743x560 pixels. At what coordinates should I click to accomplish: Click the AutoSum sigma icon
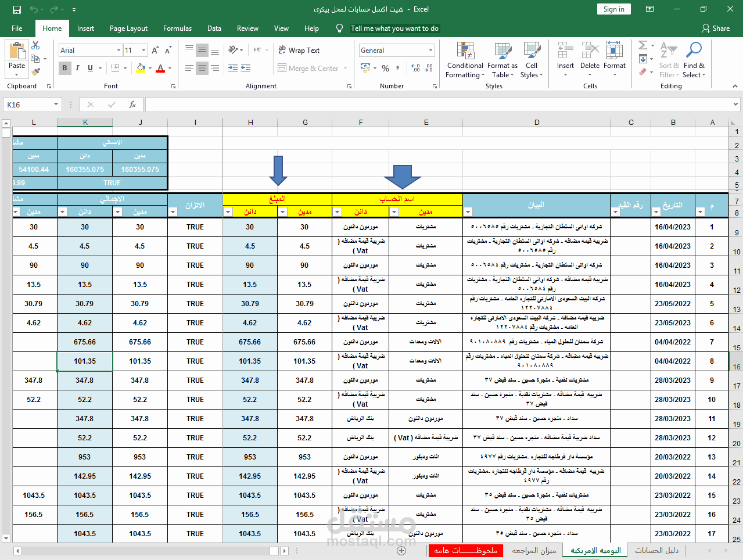(x=643, y=45)
